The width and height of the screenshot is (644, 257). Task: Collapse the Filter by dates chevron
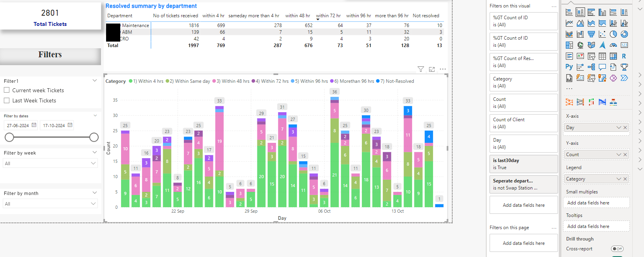[95, 115]
